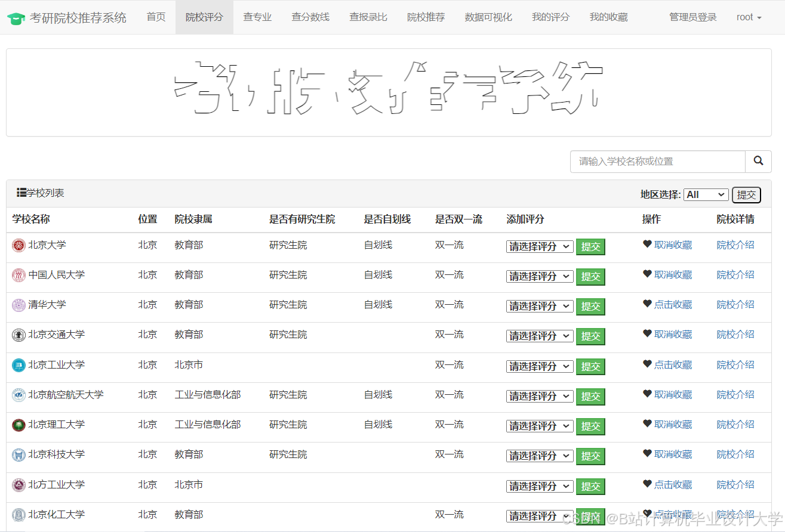Viewport: 785px width, 532px height.
Task: Click the 北京理工大学 school logo
Action: click(x=19, y=425)
